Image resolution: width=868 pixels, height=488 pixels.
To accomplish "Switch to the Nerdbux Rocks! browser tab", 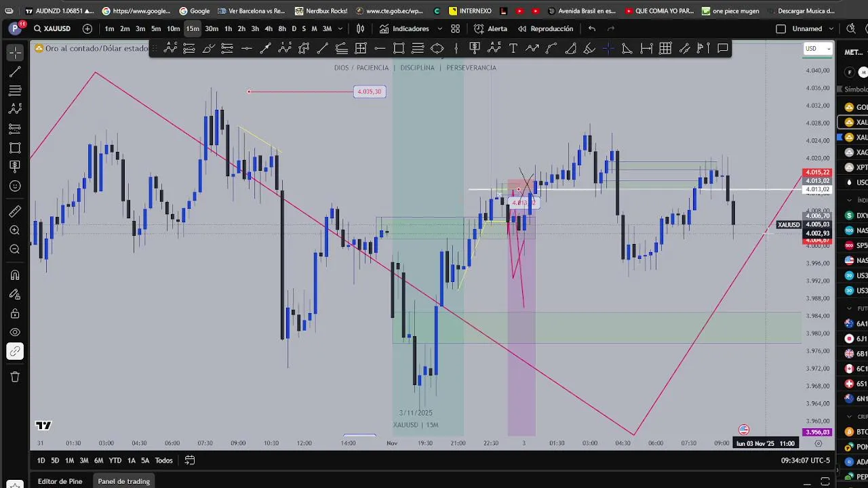I will tap(320, 11).
